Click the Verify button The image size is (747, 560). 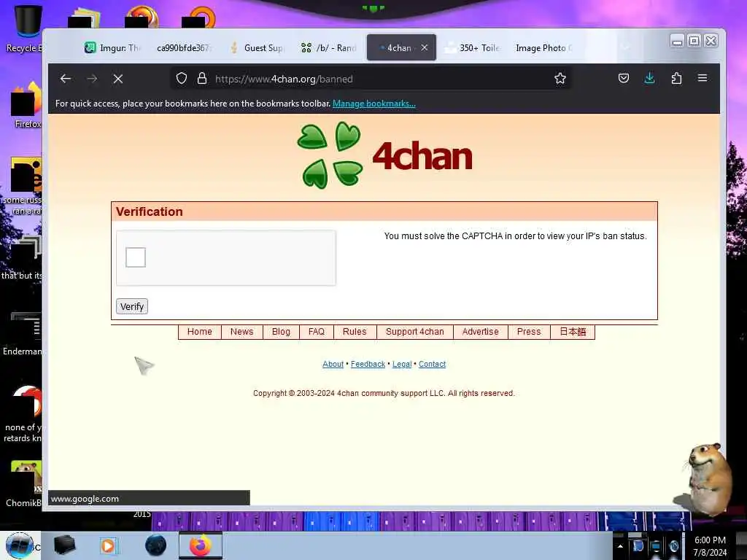click(132, 307)
